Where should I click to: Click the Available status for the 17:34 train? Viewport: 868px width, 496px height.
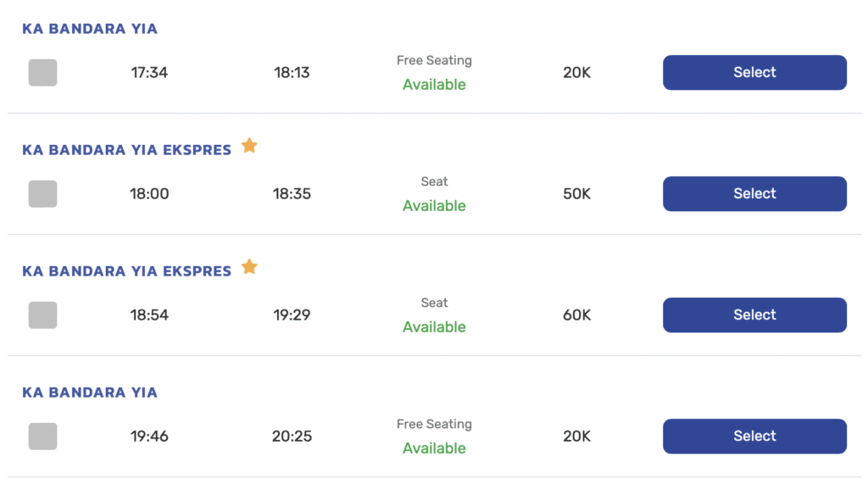(x=434, y=85)
